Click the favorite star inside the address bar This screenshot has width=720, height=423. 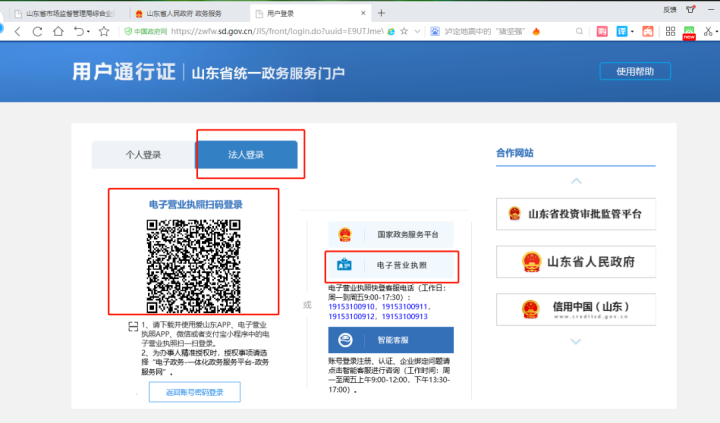(x=404, y=31)
